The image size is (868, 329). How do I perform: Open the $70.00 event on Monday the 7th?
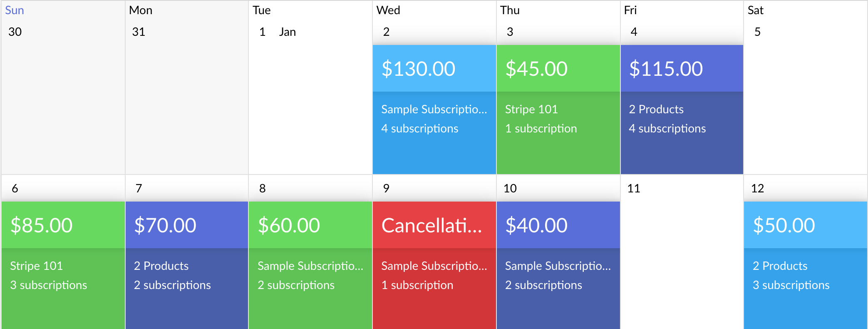tap(186, 225)
